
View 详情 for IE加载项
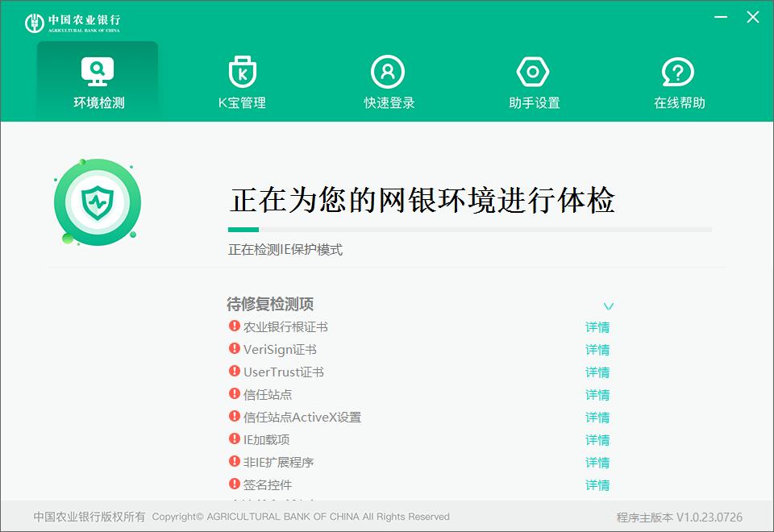[597, 440]
